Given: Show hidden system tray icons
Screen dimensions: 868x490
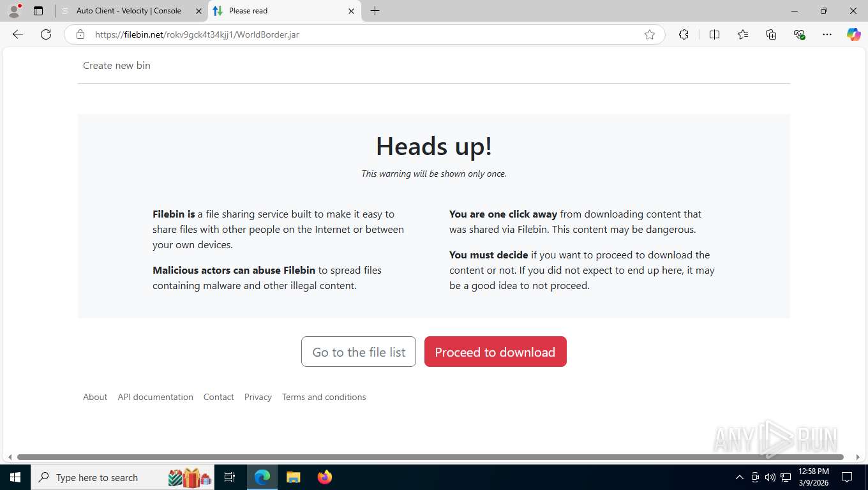Looking at the screenshot, I should point(740,477).
